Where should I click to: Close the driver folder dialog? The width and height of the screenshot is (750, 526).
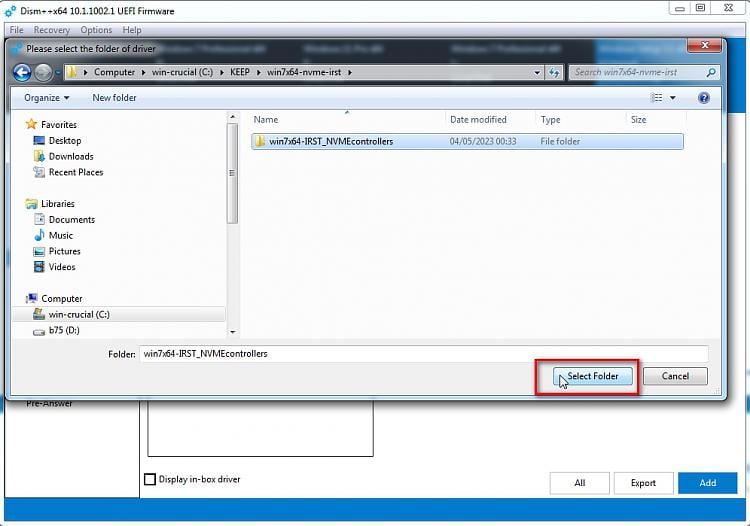click(x=704, y=45)
